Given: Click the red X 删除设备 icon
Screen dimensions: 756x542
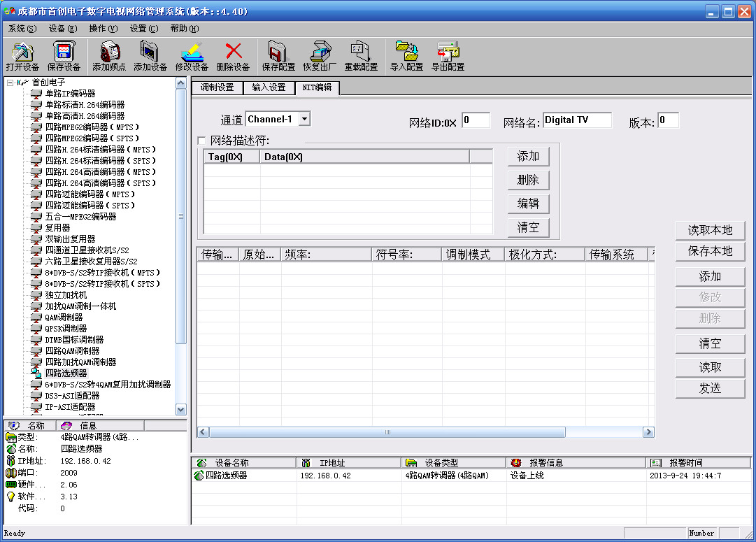Looking at the screenshot, I should pos(234,50).
